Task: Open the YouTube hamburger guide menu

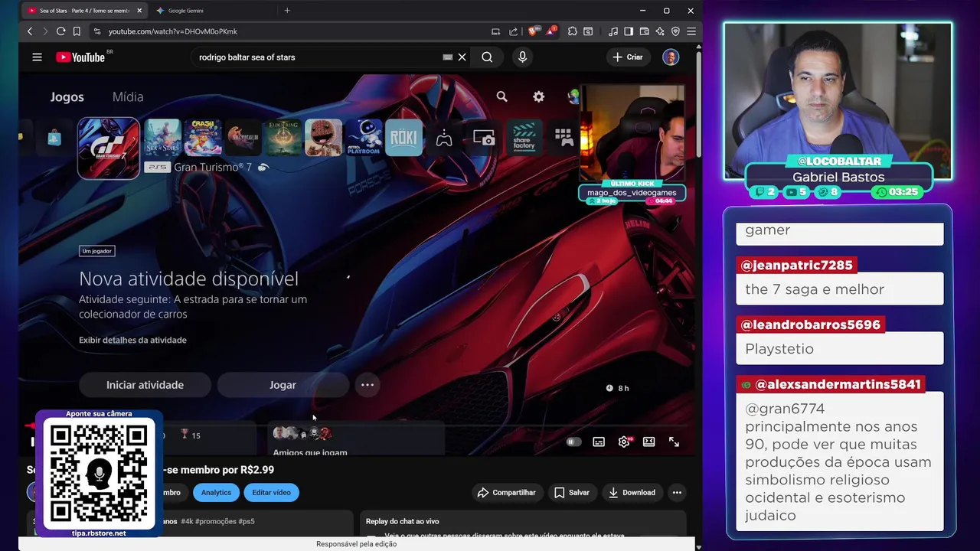Action: [37, 57]
